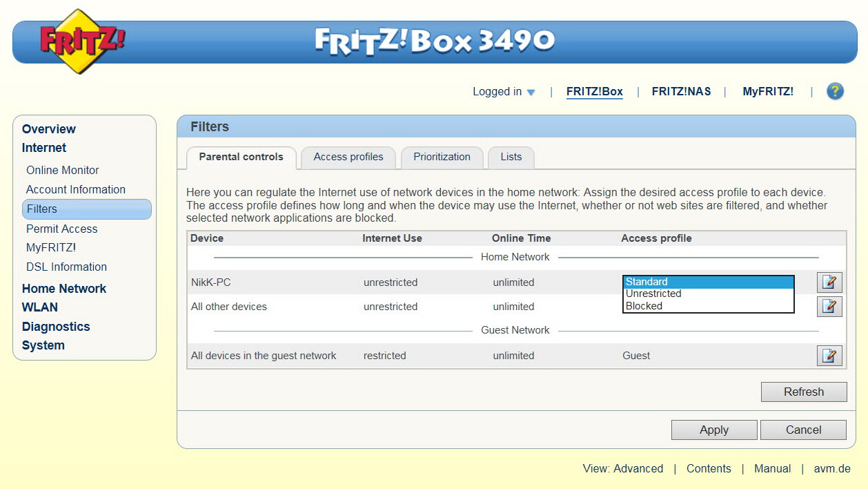Open the Internet menu section

(44, 148)
